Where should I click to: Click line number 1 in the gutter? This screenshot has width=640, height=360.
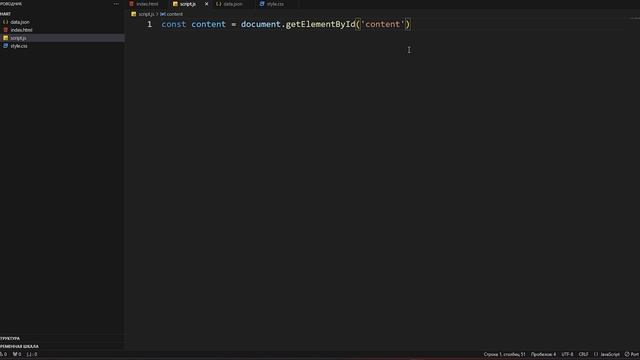149,24
